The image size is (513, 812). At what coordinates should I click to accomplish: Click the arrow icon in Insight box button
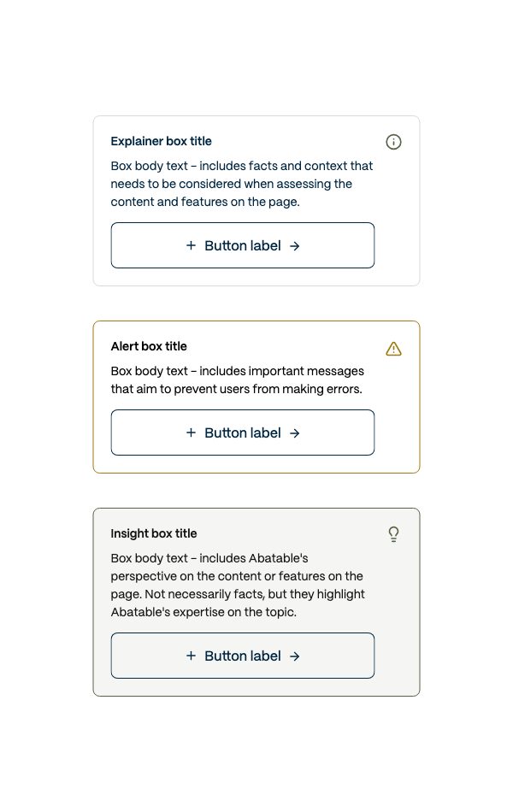click(x=294, y=656)
